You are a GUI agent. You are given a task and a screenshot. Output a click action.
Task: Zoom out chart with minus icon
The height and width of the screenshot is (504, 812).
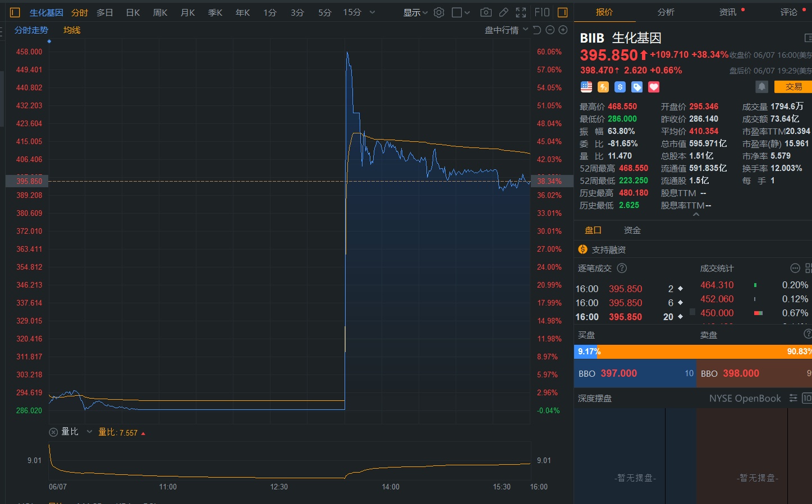pos(550,30)
